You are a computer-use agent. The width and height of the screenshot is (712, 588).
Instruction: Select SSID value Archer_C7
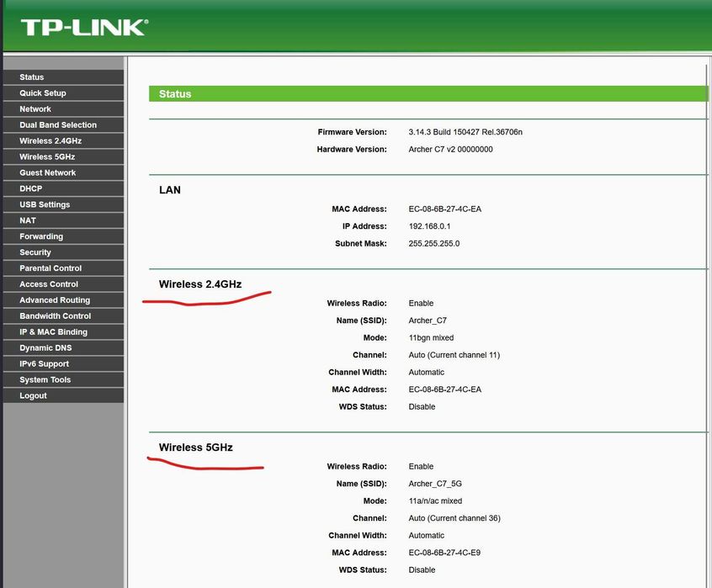click(428, 320)
